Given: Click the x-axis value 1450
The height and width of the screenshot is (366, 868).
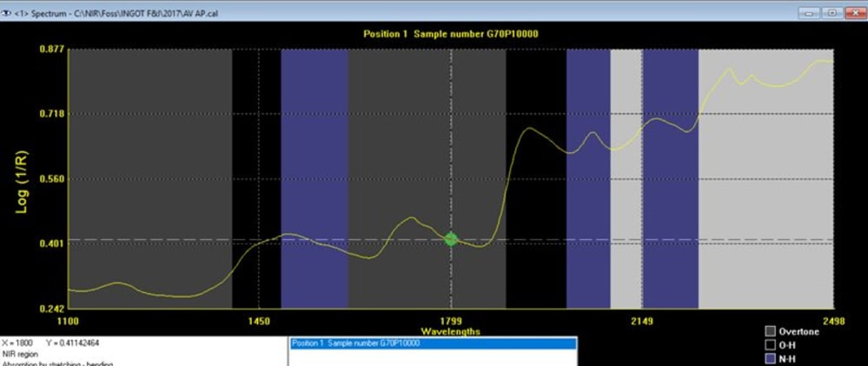Looking at the screenshot, I should pos(259,321).
